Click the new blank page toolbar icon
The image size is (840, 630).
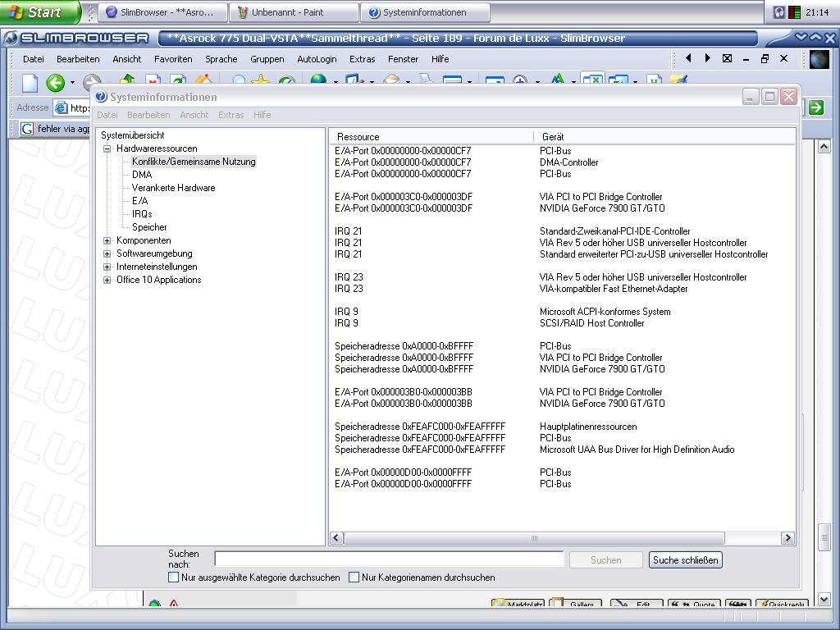pyautogui.click(x=30, y=83)
